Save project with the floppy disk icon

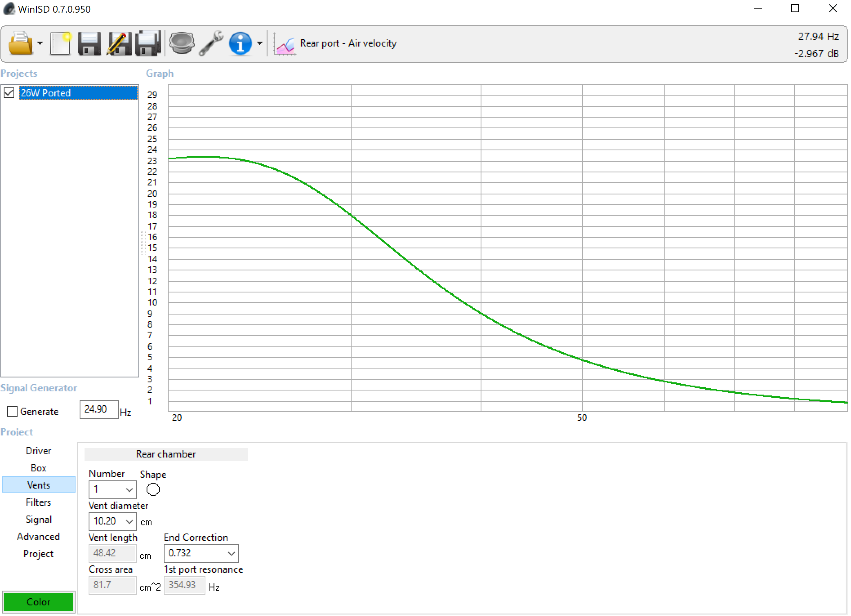tap(89, 43)
